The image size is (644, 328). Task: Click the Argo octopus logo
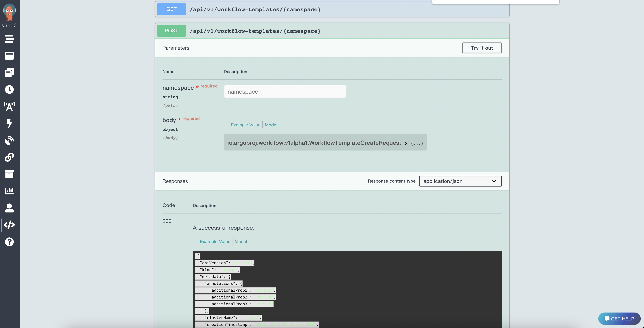pyautogui.click(x=9, y=12)
